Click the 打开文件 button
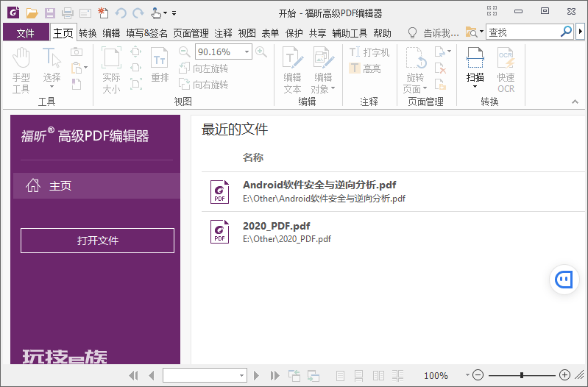588x387 pixels. (97, 241)
